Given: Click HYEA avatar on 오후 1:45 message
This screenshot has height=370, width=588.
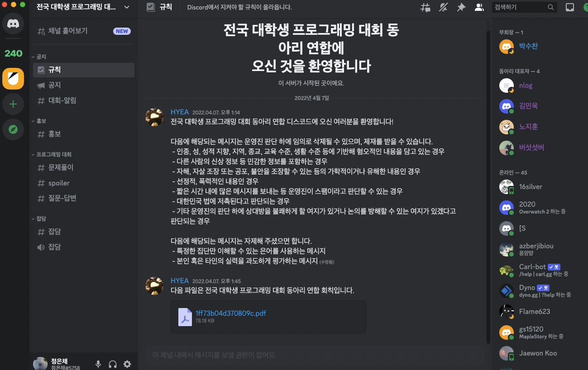Looking at the screenshot, I should (x=154, y=286).
